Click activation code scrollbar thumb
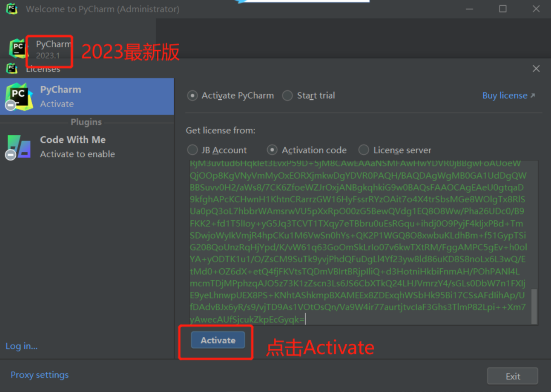 [x=534, y=306]
